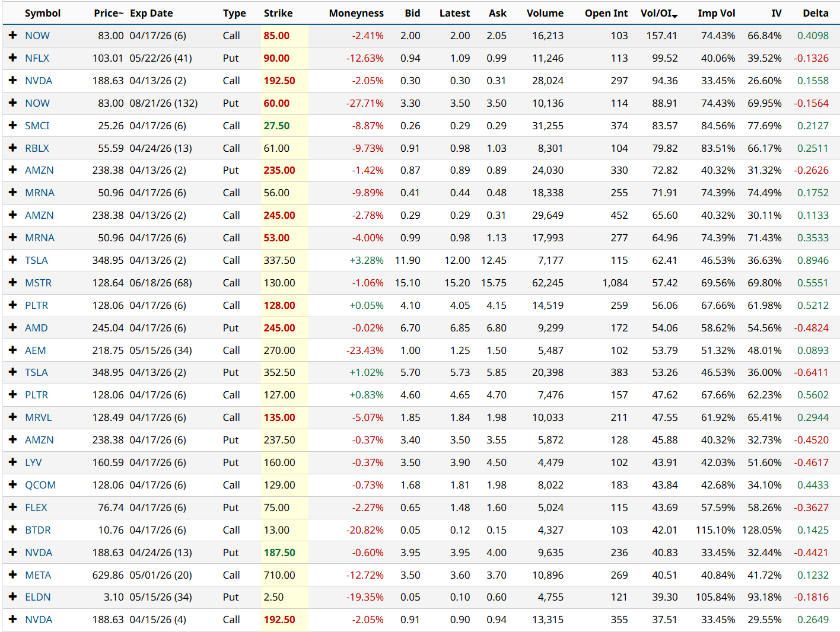Sort by the Moneyness column header
This screenshot has height=632, width=840.
(x=356, y=13)
